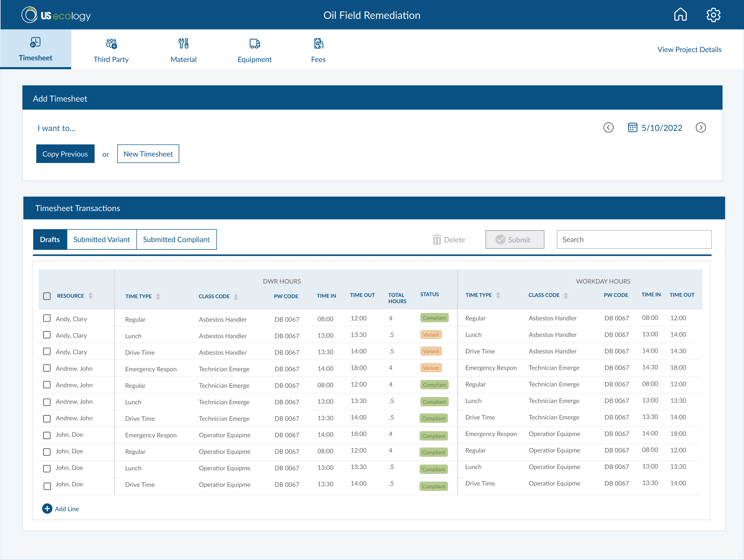Sort DWR Hours Time Type column
The image size is (744, 560).
[x=158, y=296]
